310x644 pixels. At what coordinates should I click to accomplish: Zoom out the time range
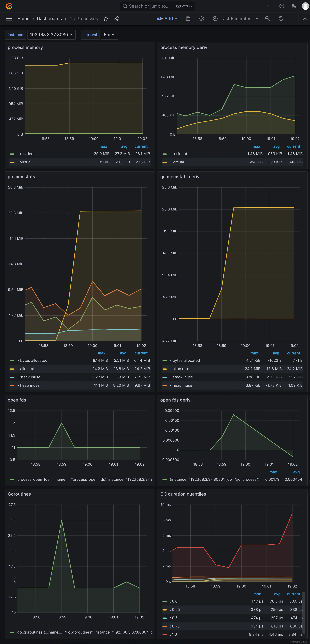268,19
